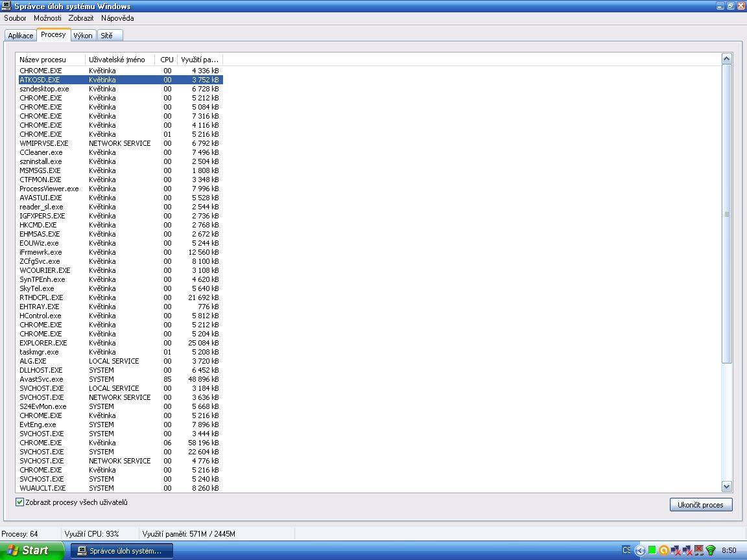
Task: Switch to the Sítě tab
Action: pos(110,36)
